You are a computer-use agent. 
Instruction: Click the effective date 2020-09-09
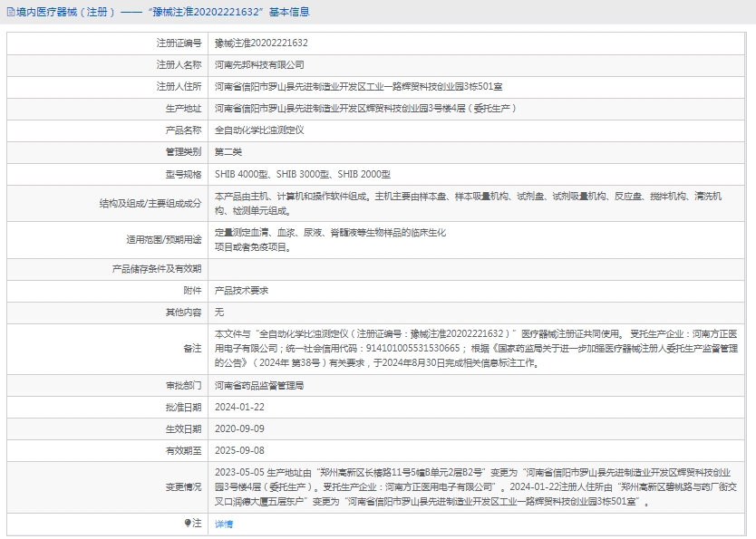point(239,428)
